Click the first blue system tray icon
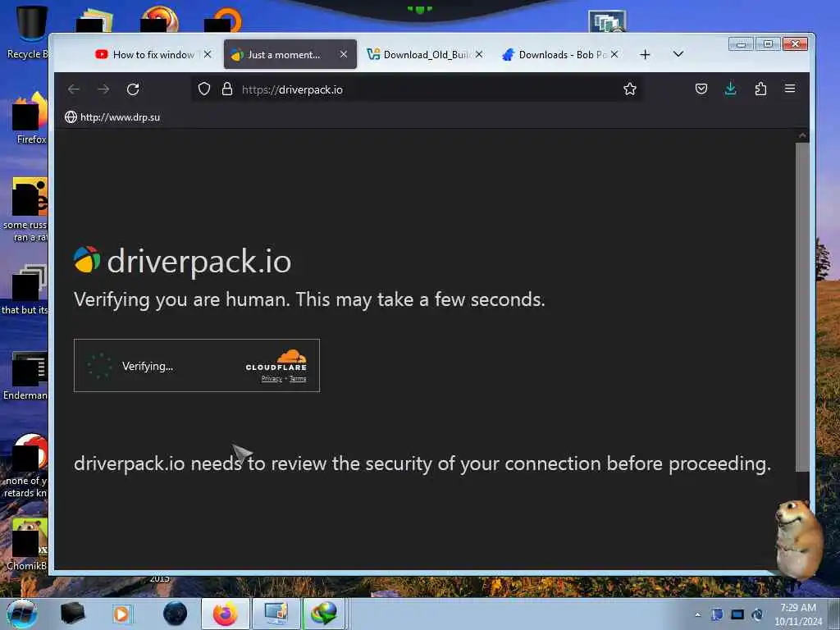 click(717, 614)
